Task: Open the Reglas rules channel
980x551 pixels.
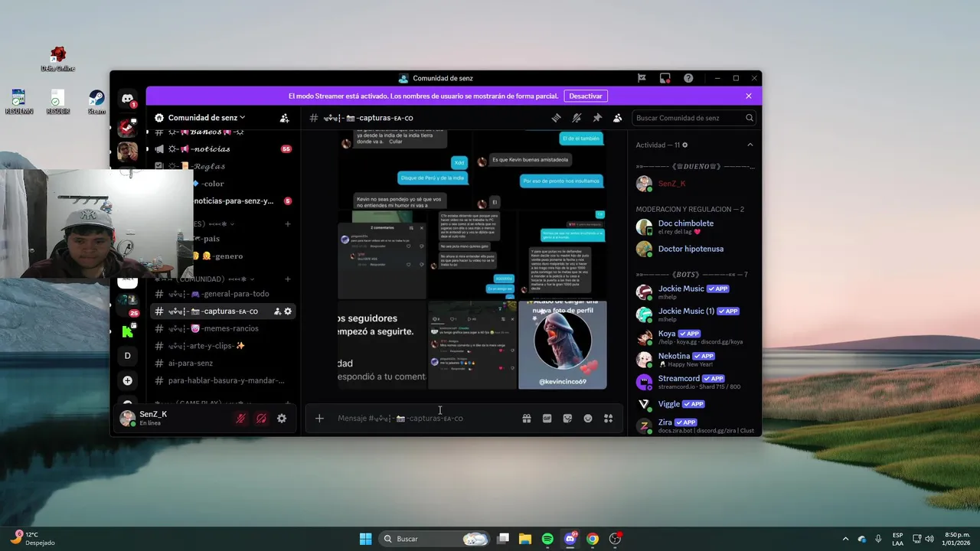Action: [222, 166]
